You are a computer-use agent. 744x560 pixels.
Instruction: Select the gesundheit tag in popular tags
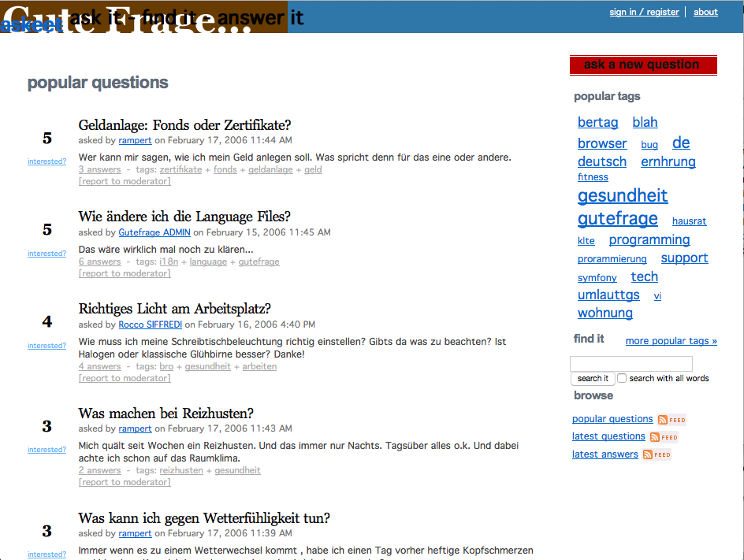(x=622, y=195)
